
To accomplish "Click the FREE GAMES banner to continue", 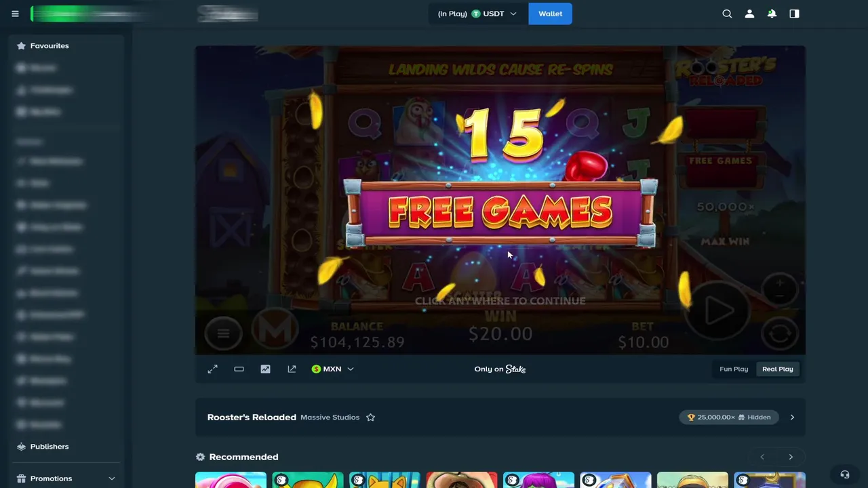I will pyautogui.click(x=500, y=212).
